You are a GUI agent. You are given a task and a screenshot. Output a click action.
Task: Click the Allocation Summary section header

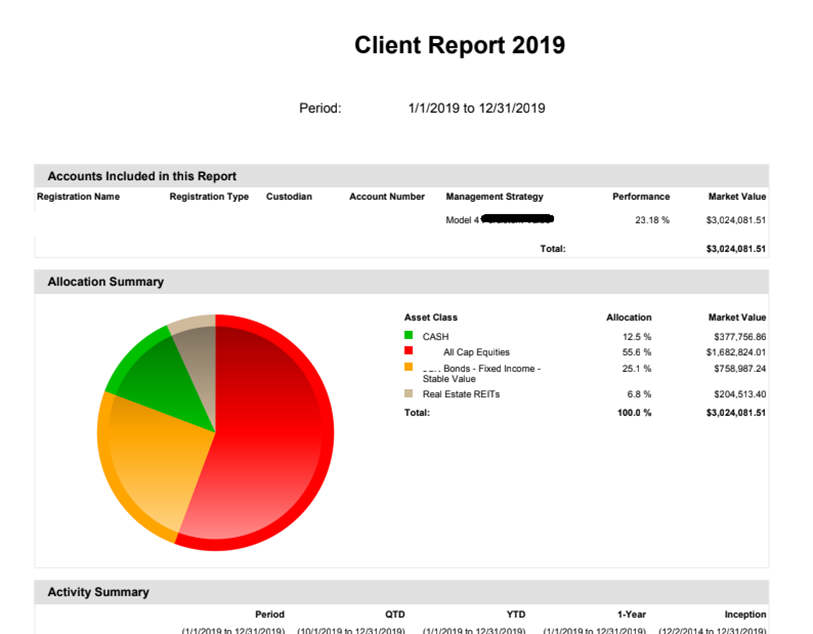tap(105, 282)
